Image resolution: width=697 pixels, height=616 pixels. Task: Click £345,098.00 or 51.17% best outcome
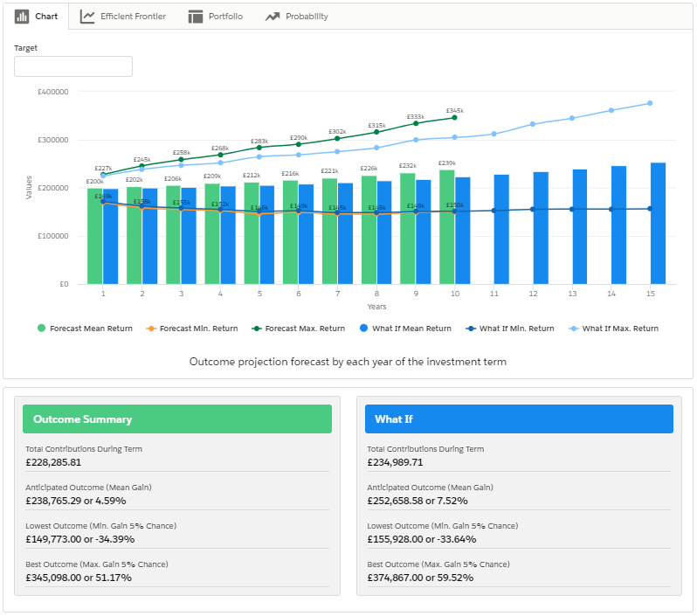(x=79, y=578)
